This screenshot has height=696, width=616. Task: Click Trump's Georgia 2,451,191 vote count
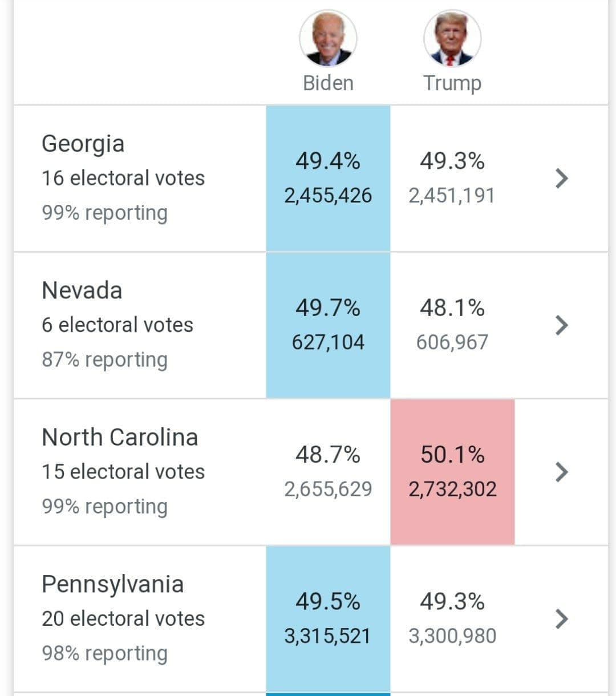pos(452,196)
